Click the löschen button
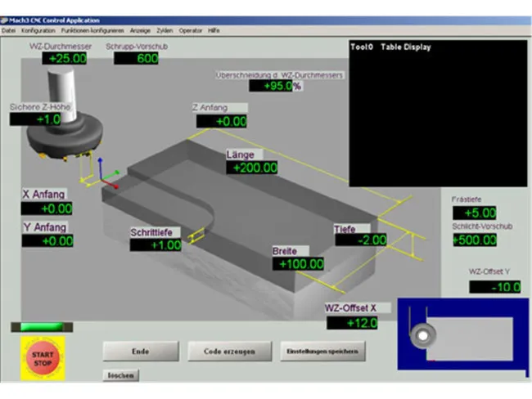The image size is (532, 399). tap(121, 374)
